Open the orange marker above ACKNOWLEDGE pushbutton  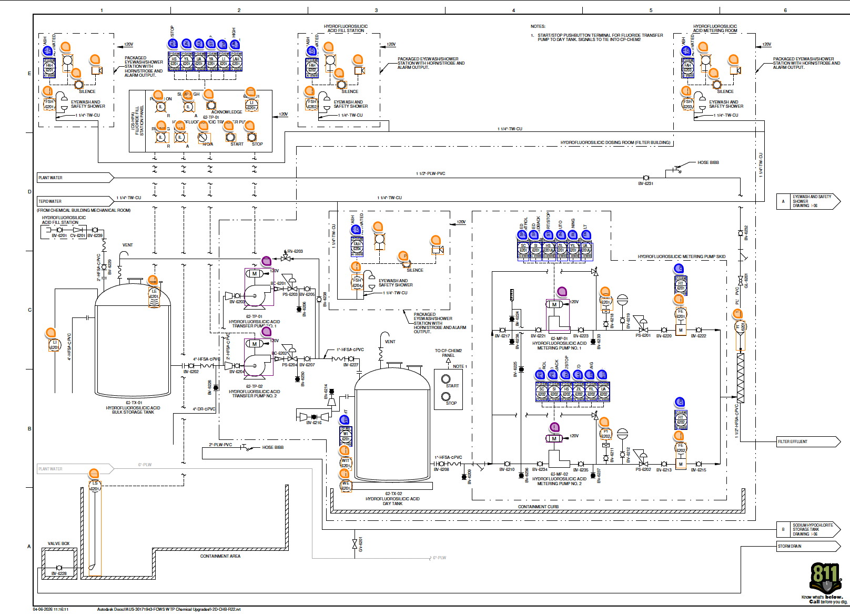(x=210, y=93)
